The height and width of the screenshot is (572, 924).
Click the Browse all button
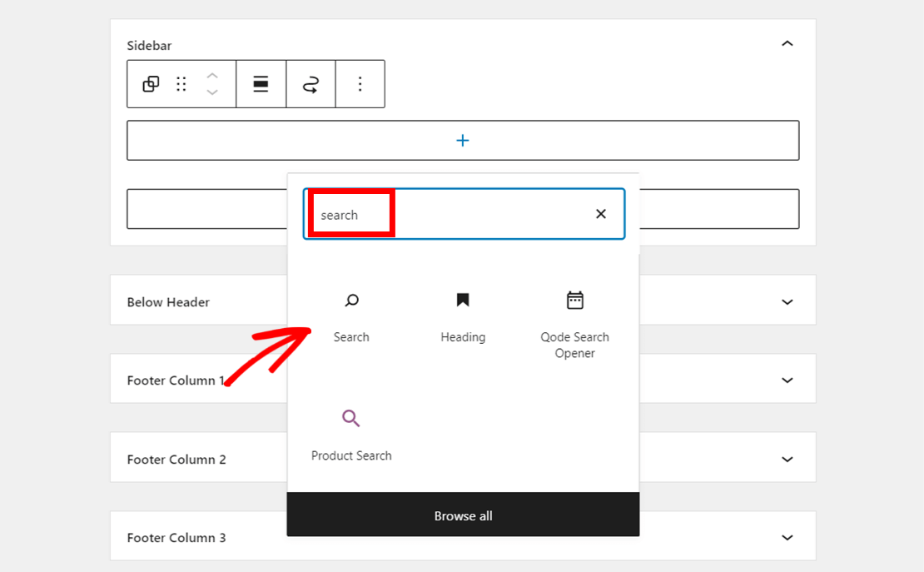(463, 515)
